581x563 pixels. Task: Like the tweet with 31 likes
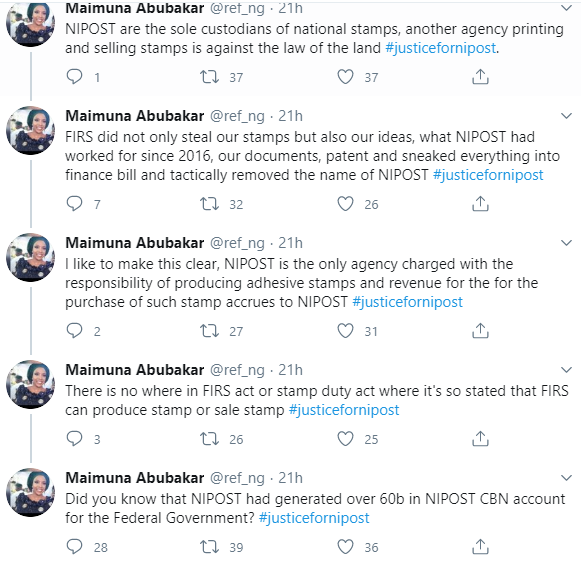click(345, 331)
